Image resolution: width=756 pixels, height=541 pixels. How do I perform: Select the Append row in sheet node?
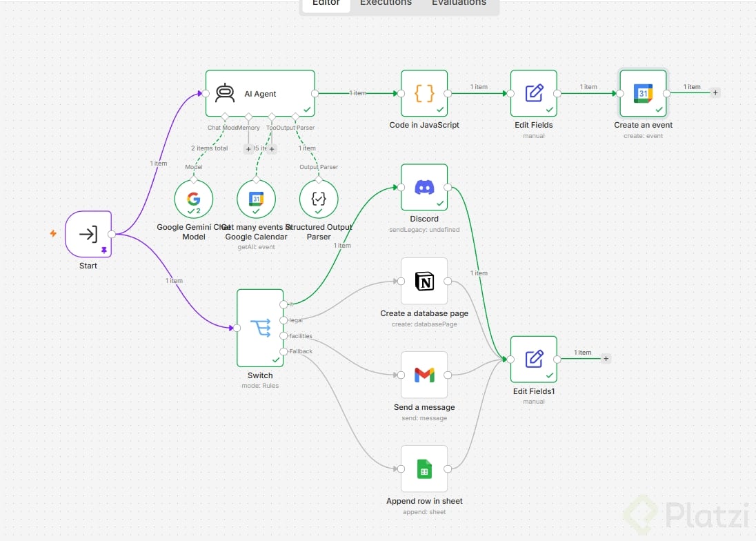pos(424,469)
